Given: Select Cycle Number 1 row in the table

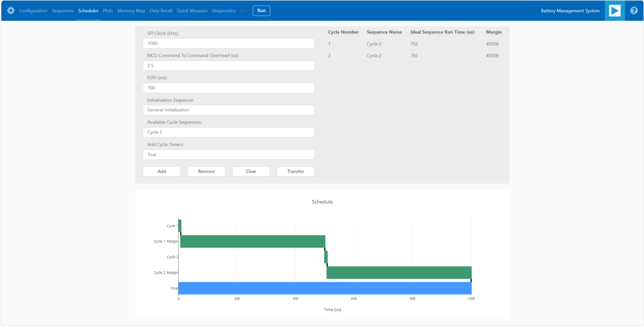Looking at the screenshot, I should click(x=415, y=44).
